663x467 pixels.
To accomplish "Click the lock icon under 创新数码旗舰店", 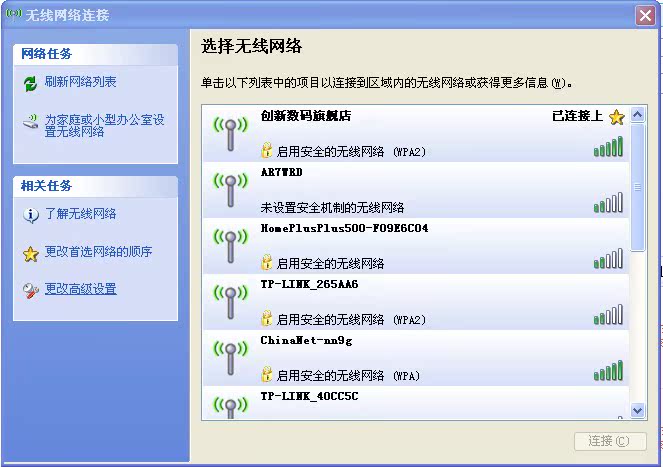I will [266, 150].
